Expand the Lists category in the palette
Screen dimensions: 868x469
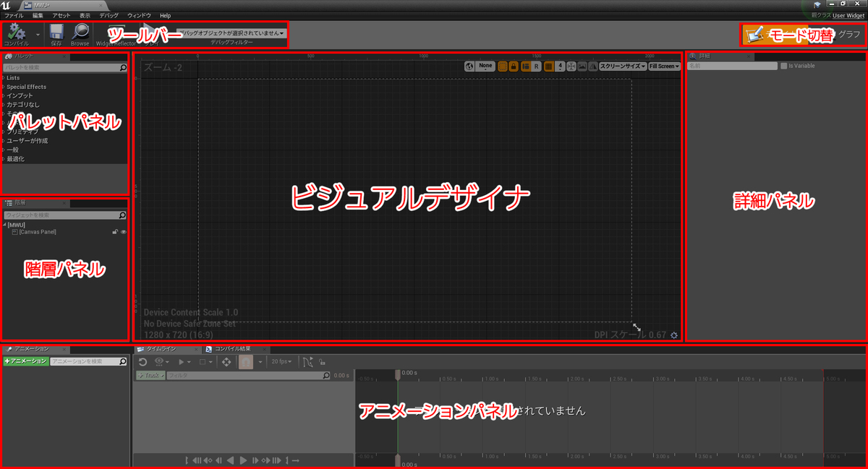click(13, 77)
